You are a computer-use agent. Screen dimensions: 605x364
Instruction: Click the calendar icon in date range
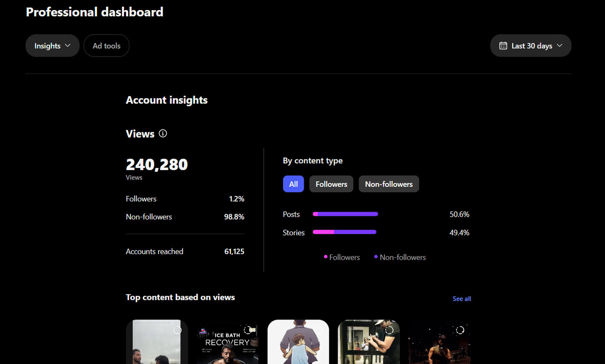pos(503,46)
